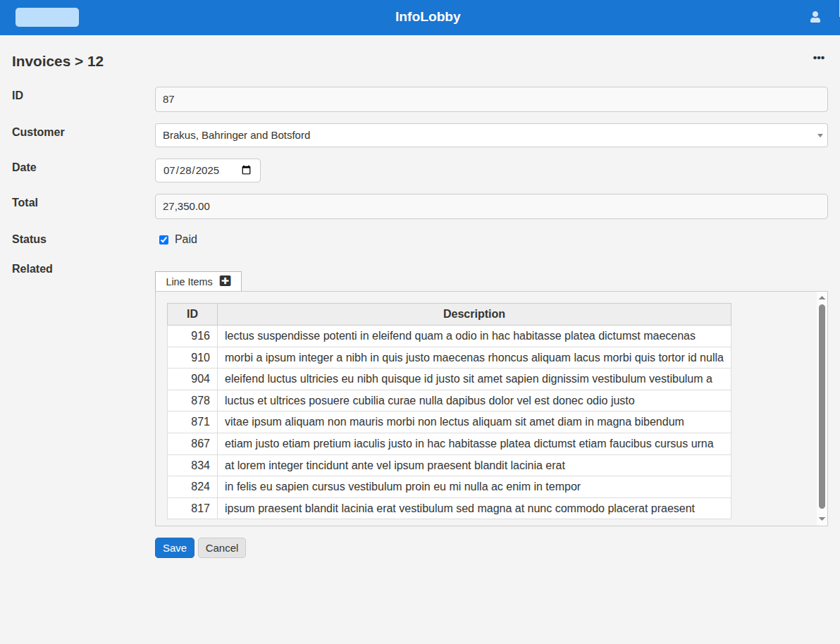Switch to the Line Items tab

coord(189,282)
